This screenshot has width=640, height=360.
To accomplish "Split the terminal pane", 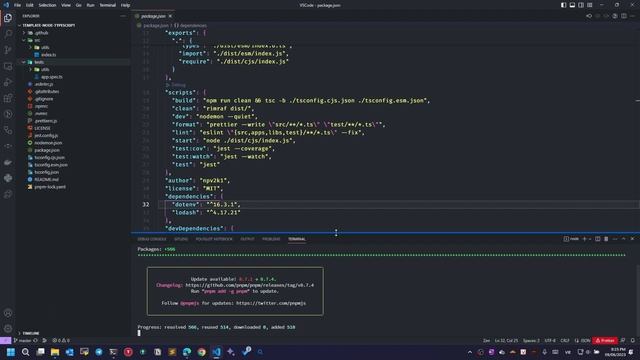I will 598,239.
